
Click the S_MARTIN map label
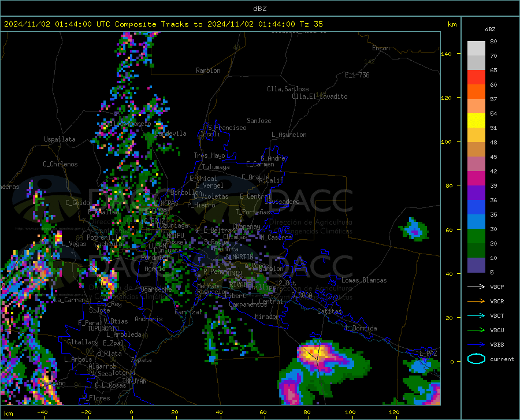click(239, 257)
